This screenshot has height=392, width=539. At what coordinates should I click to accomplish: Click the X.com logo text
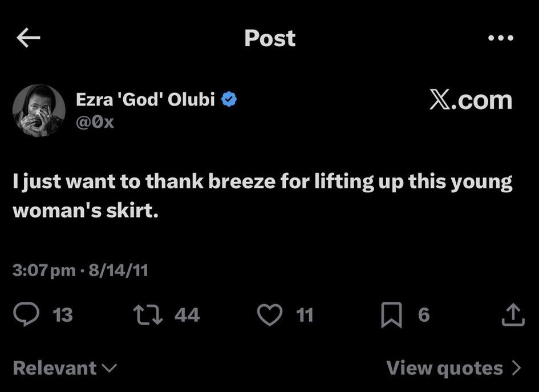[469, 100]
